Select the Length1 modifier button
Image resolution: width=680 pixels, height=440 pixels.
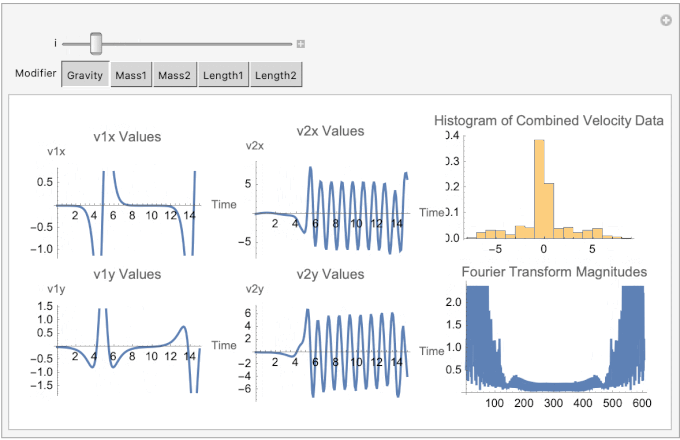pyautogui.click(x=223, y=75)
